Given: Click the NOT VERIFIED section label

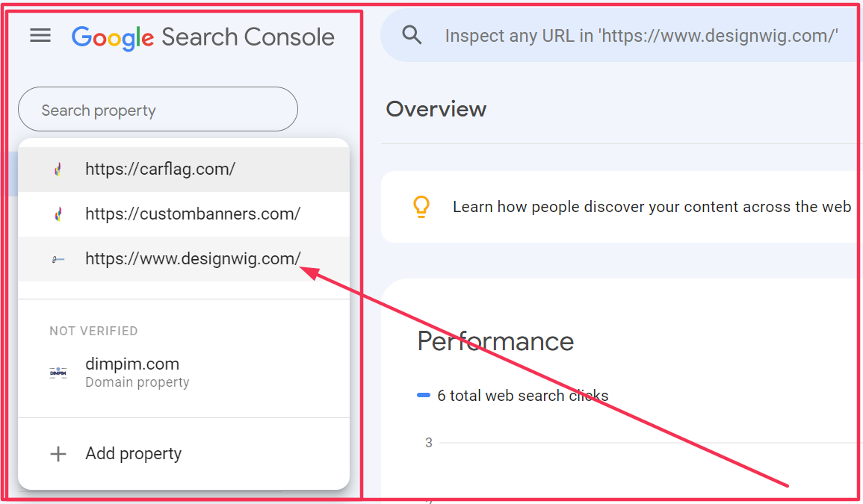Looking at the screenshot, I should pyautogui.click(x=93, y=331).
